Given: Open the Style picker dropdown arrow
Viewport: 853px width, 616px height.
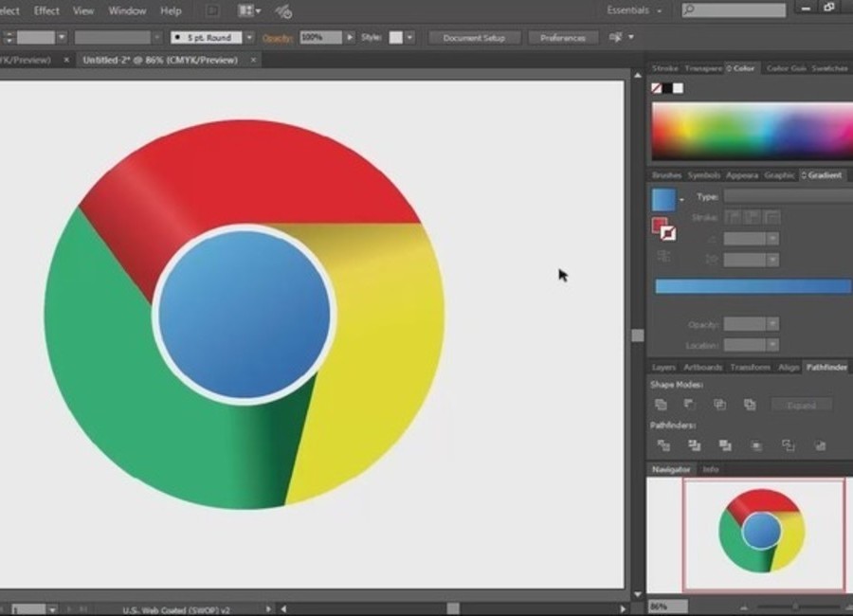Looking at the screenshot, I should click(409, 37).
